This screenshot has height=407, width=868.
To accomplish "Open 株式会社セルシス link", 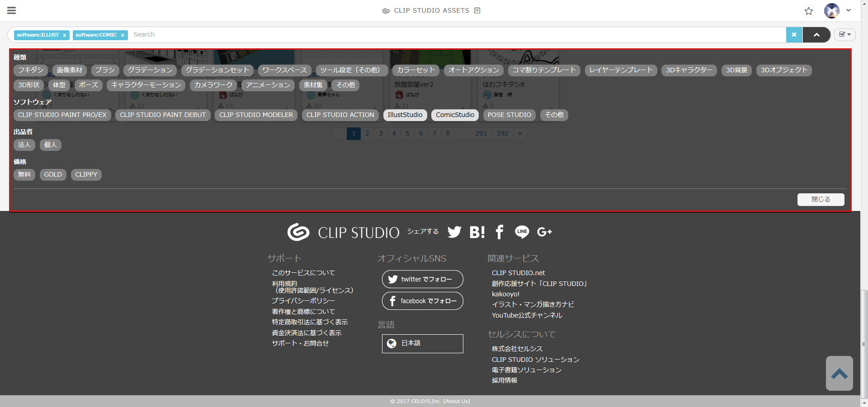I will click(517, 349).
